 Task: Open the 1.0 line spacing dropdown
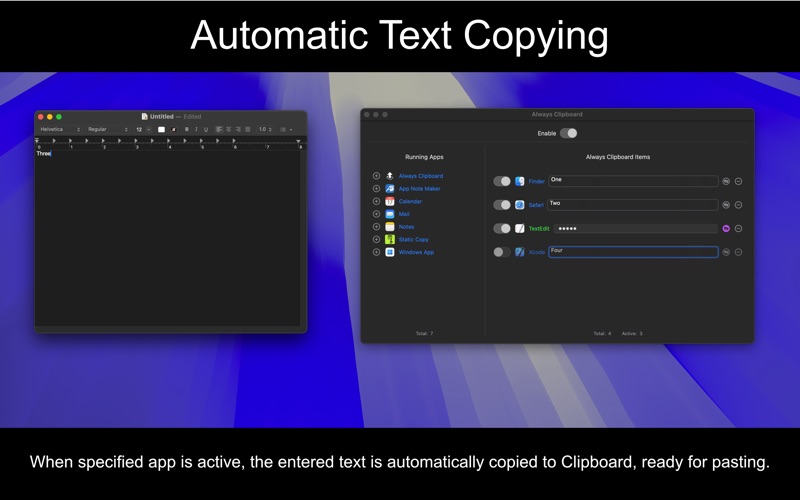(x=265, y=130)
